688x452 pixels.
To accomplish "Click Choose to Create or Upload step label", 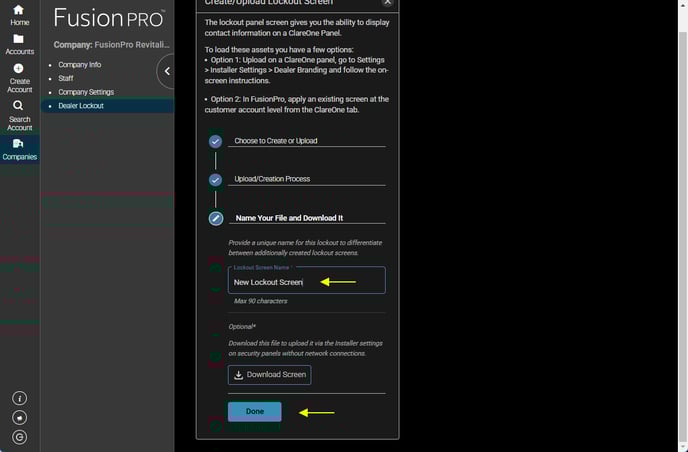I will pos(276,141).
